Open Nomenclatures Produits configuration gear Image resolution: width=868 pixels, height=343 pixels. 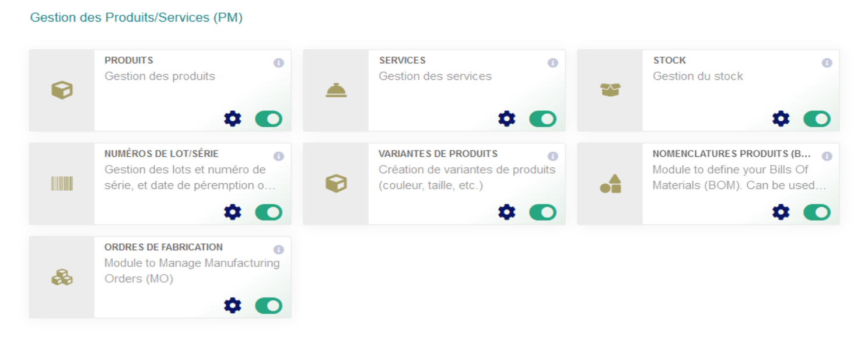click(781, 212)
